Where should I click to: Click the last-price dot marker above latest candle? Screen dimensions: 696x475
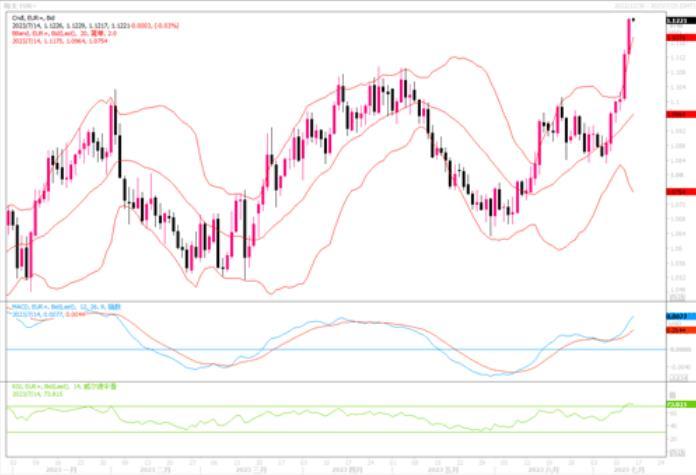tap(634, 18)
